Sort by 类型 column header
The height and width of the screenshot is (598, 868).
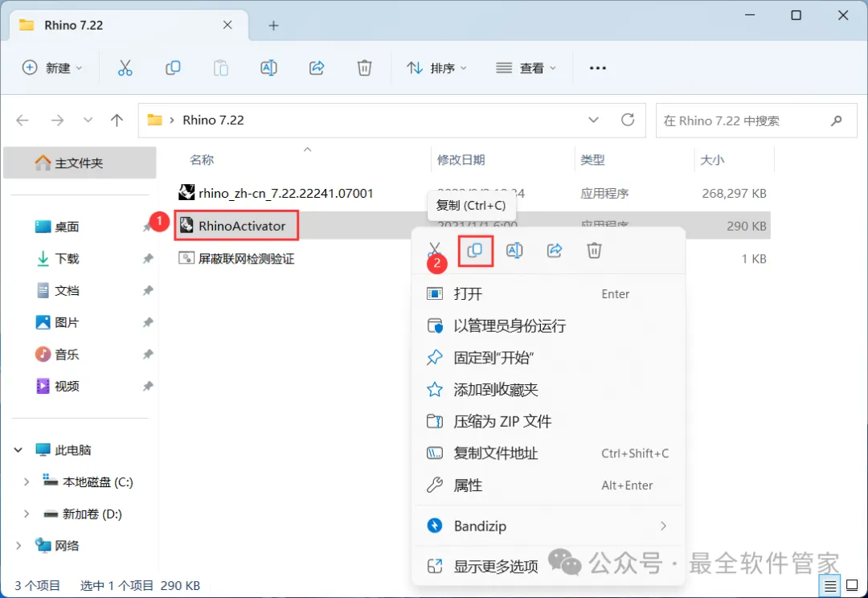click(592, 160)
